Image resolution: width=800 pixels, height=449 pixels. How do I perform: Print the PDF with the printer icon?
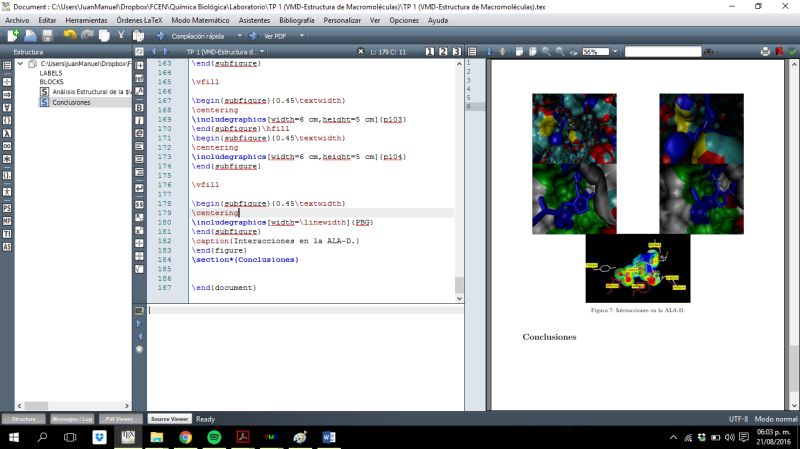[x=765, y=52]
